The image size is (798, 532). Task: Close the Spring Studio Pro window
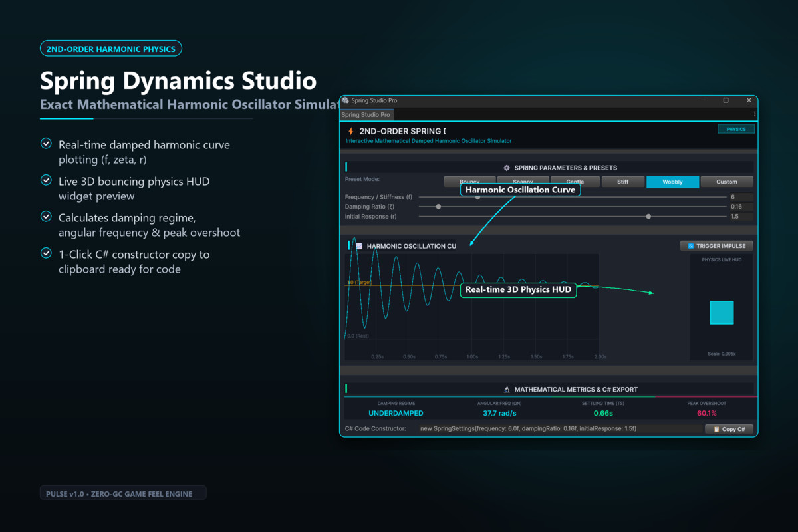point(749,100)
